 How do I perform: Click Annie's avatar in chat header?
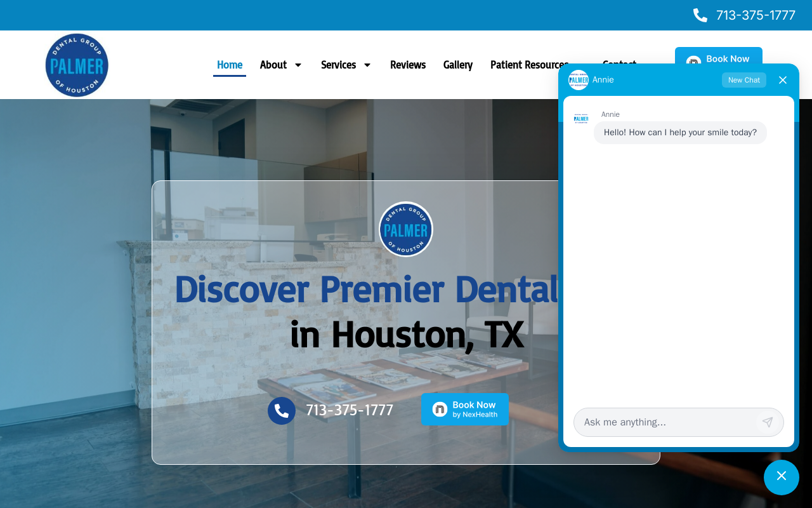point(579,80)
